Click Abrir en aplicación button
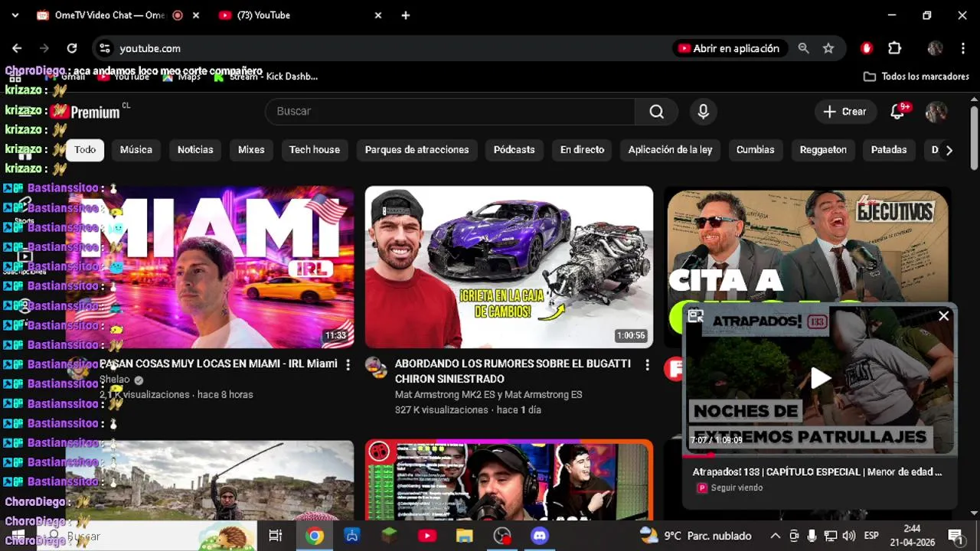Image resolution: width=980 pixels, height=551 pixels. point(729,48)
